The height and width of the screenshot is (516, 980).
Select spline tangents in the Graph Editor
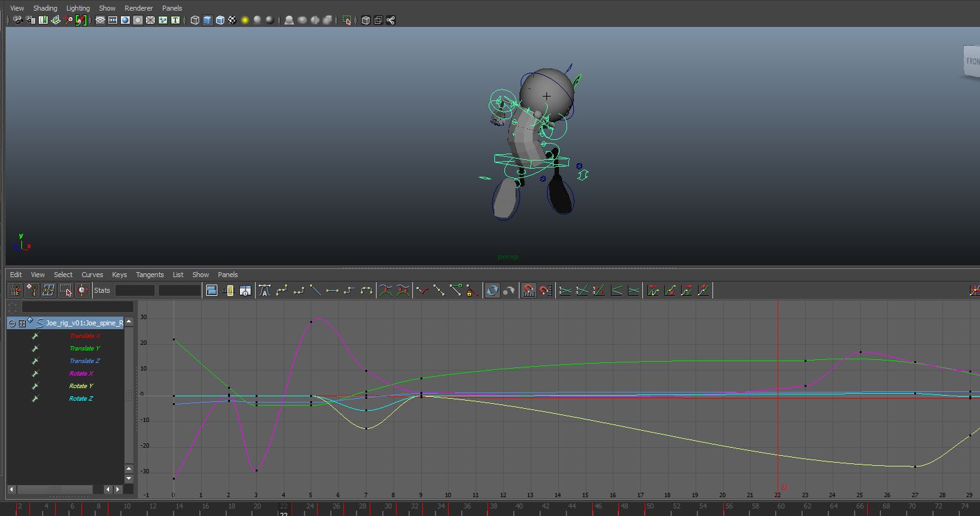click(x=282, y=290)
